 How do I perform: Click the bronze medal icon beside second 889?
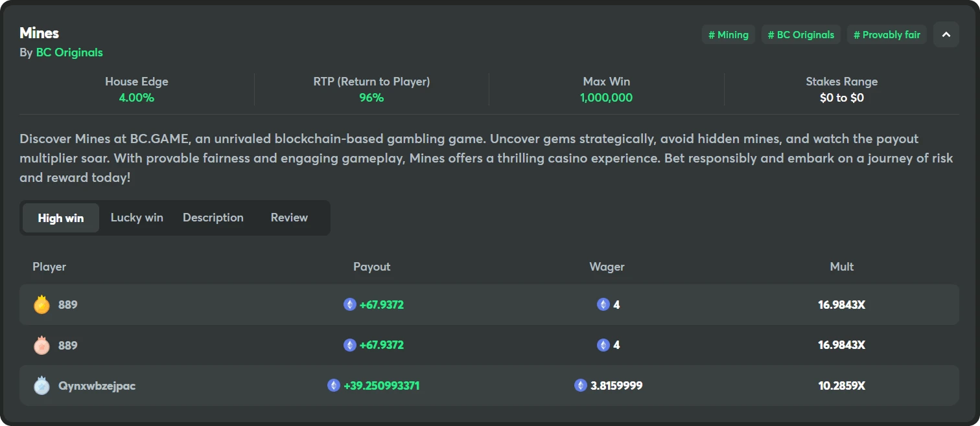pyautogui.click(x=41, y=345)
